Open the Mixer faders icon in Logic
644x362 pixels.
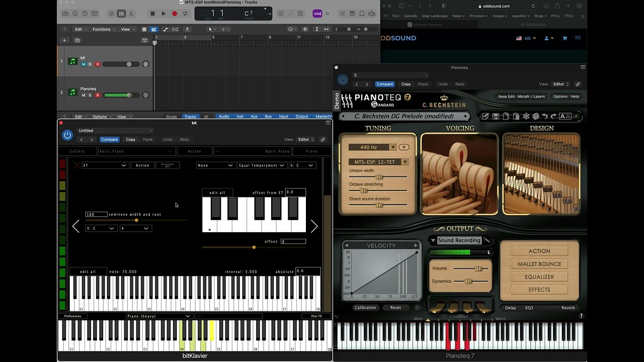click(x=121, y=14)
